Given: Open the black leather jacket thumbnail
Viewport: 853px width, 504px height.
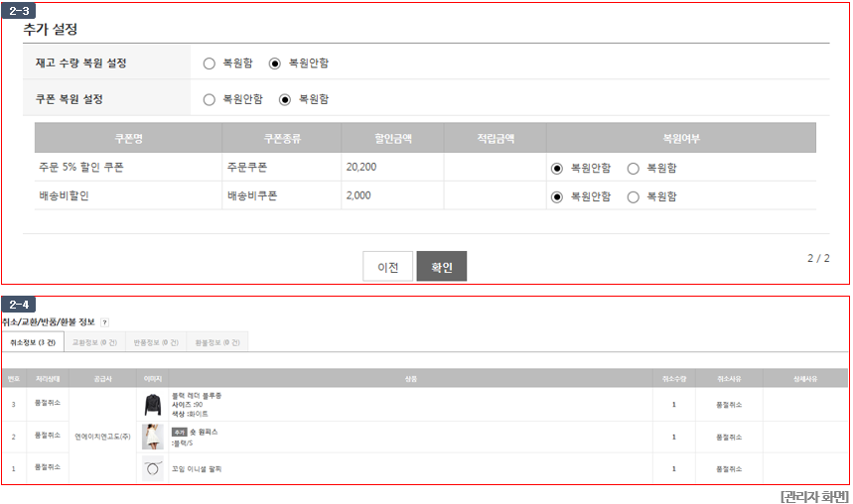Looking at the screenshot, I should (153, 405).
